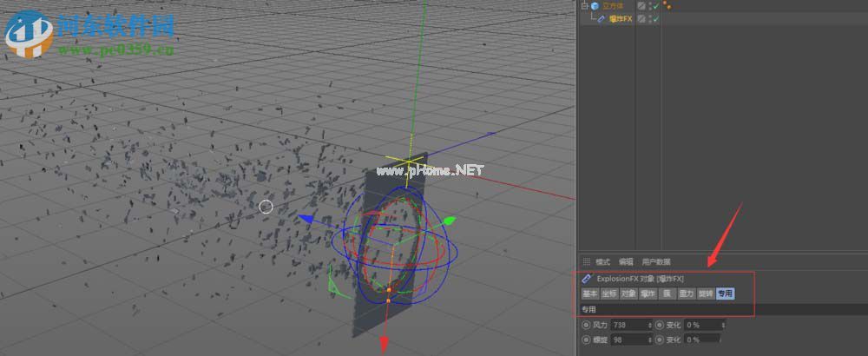Select the 爆炸FX object name in the tree

[x=620, y=19]
